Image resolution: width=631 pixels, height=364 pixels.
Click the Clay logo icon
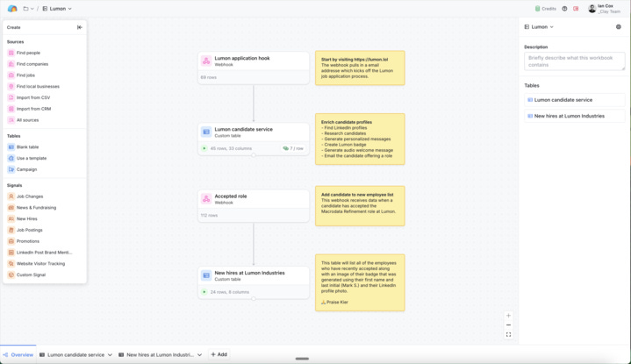[x=12, y=9]
